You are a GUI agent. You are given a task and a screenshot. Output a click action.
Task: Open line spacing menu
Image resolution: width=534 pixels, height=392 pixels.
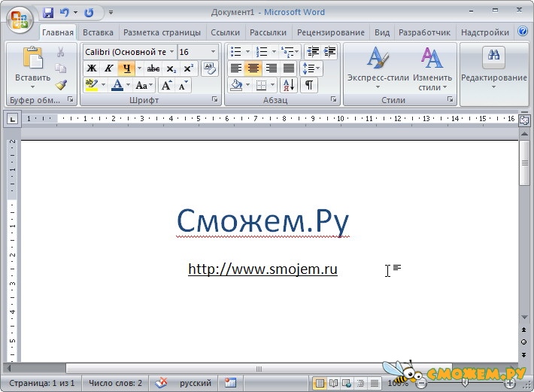[x=311, y=68]
